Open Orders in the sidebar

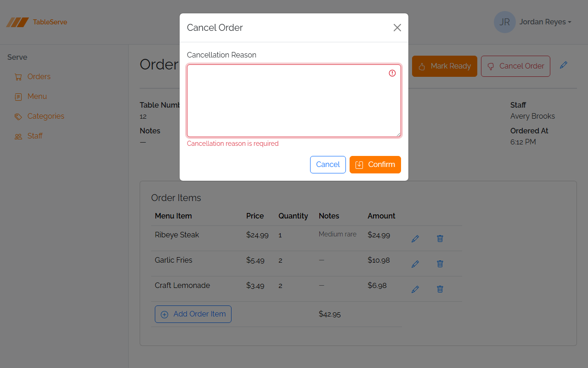pyautogui.click(x=39, y=77)
